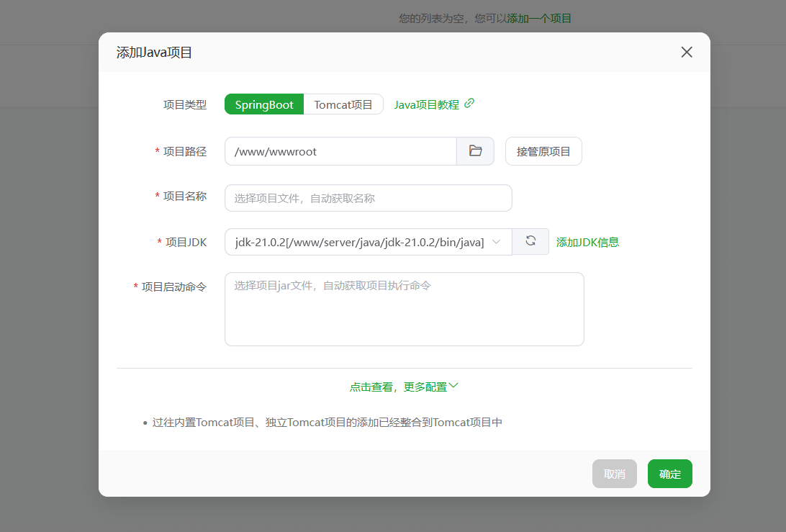
Task: Confirm with the green 确定 button
Action: tap(669, 474)
